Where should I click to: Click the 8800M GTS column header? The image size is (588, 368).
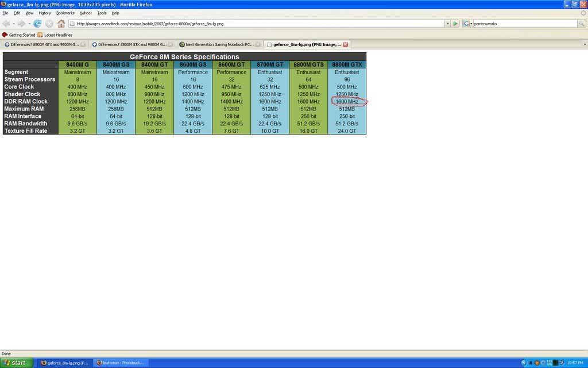pyautogui.click(x=308, y=64)
